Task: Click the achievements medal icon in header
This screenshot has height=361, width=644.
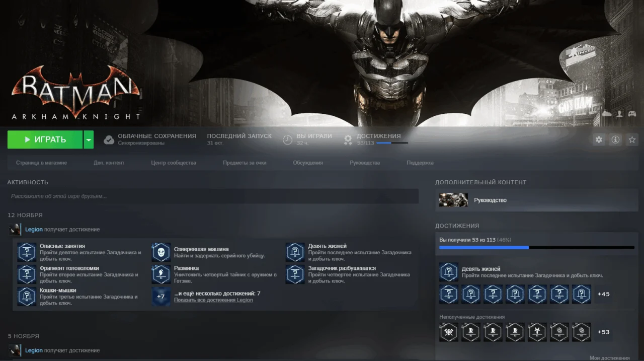Action: click(x=348, y=140)
